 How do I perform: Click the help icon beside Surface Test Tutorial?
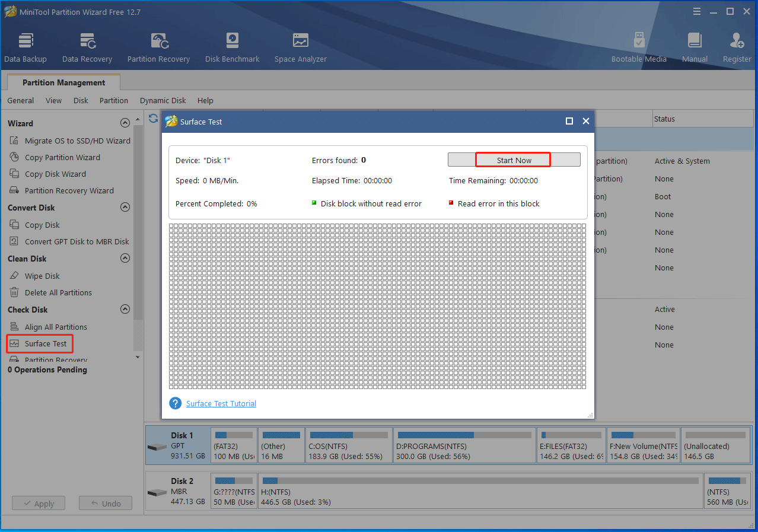175,403
